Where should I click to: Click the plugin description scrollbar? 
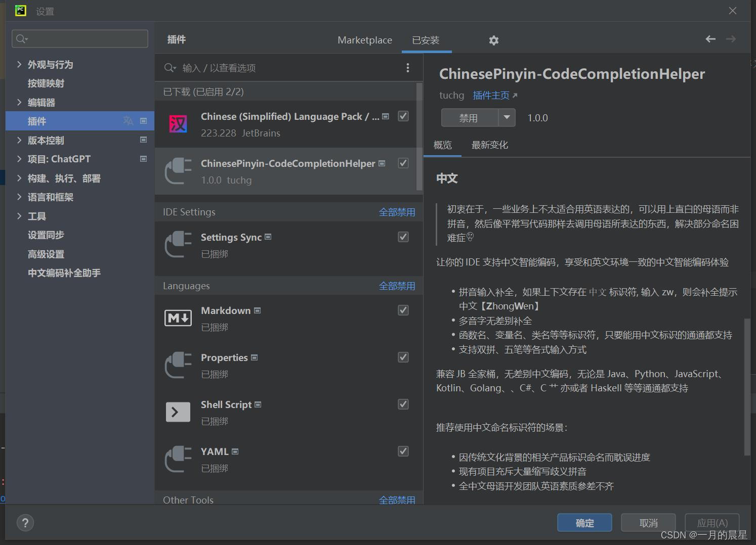click(x=747, y=387)
